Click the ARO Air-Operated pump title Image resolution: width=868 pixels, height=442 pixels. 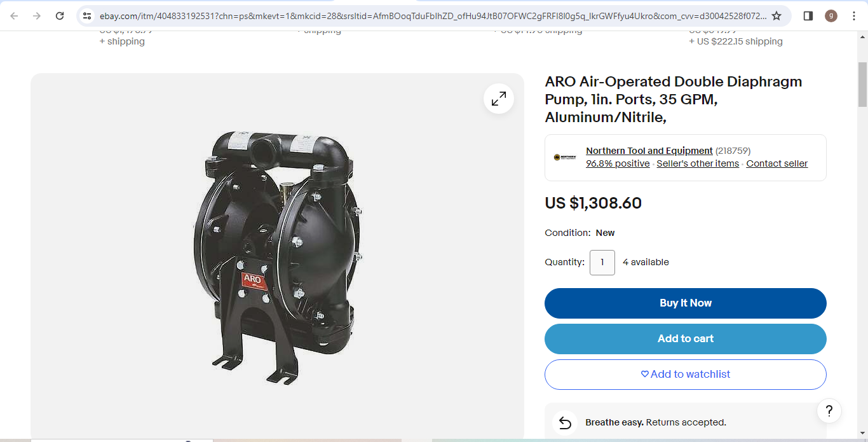click(x=674, y=100)
